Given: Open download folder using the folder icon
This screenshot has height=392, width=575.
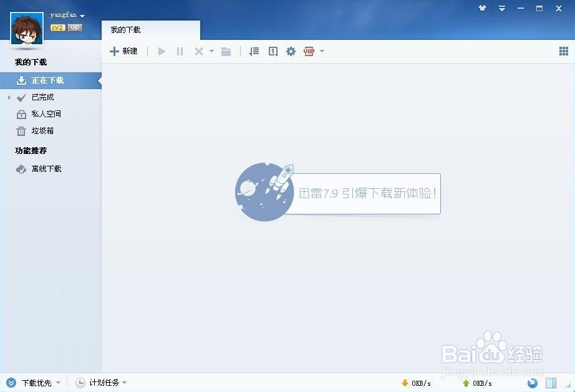Looking at the screenshot, I should (226, 51).
